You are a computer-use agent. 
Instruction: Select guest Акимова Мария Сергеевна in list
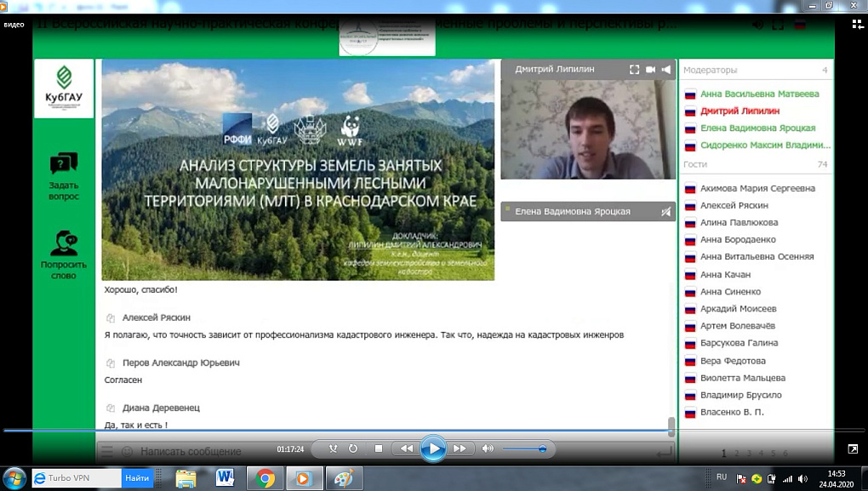click(757, 188)
